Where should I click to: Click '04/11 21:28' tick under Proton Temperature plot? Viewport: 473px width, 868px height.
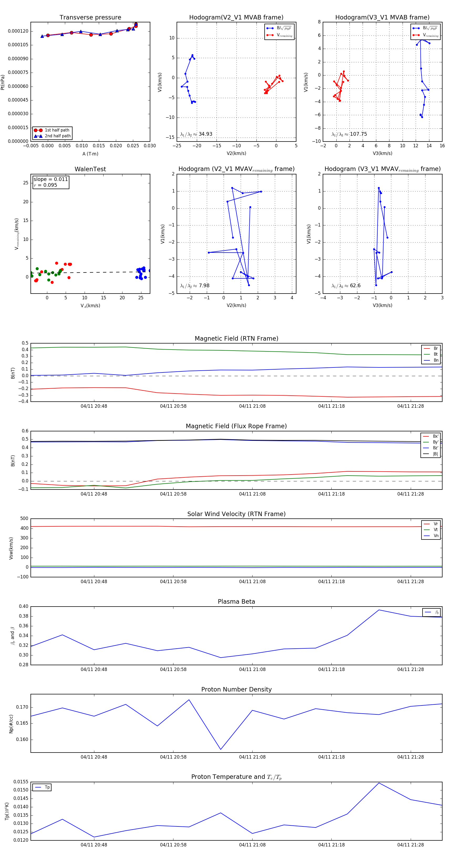410,845
